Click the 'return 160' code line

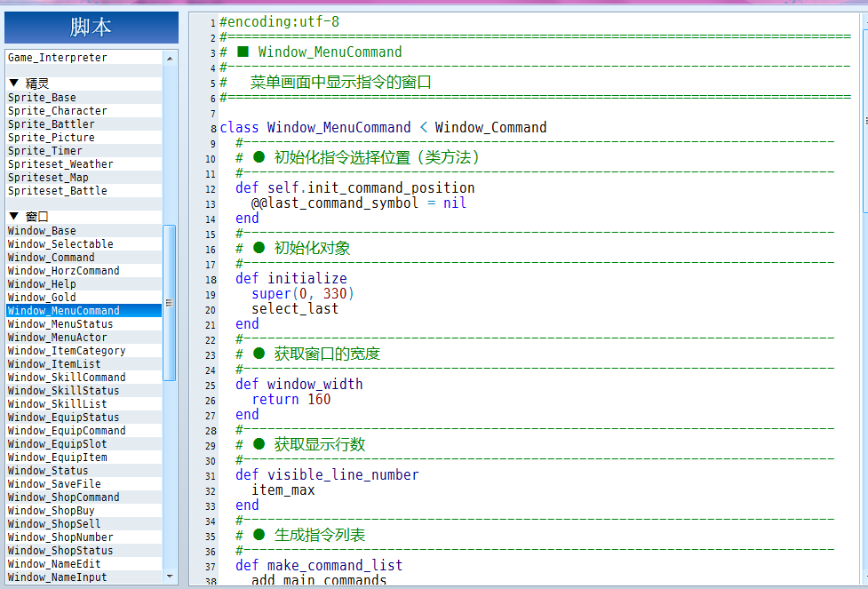pyautogui.click(x=291, y=399)
